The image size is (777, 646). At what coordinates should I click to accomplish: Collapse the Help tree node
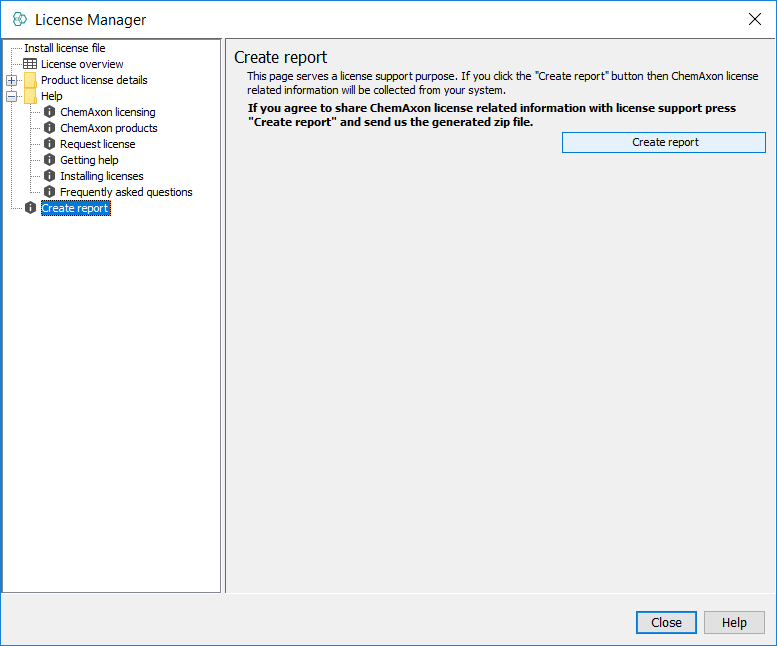point(12,96)
